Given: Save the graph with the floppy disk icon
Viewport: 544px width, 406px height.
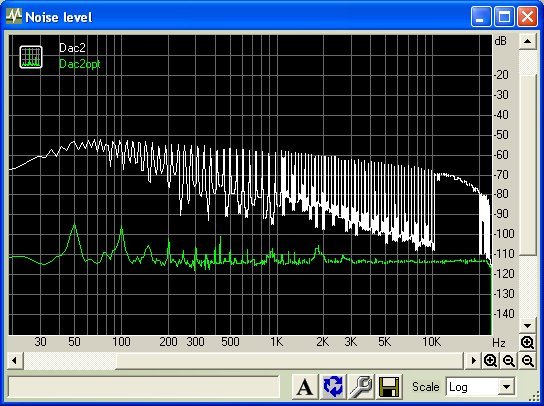Looking at the screenshot, I should point(389,387).
